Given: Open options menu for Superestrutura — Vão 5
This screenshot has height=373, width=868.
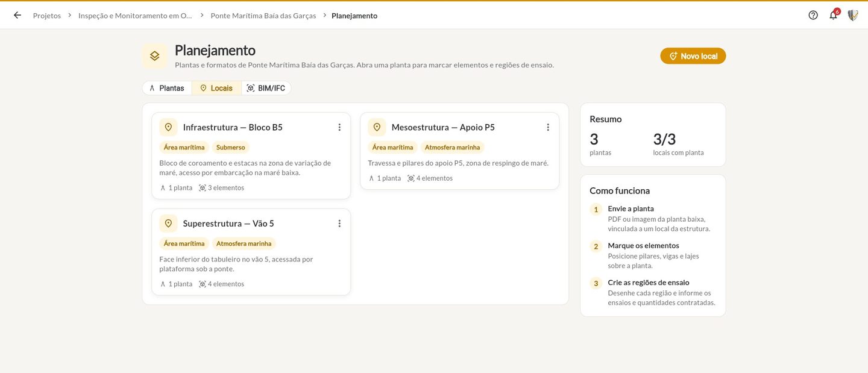Looking at the screenshot, I should point(339,224).
